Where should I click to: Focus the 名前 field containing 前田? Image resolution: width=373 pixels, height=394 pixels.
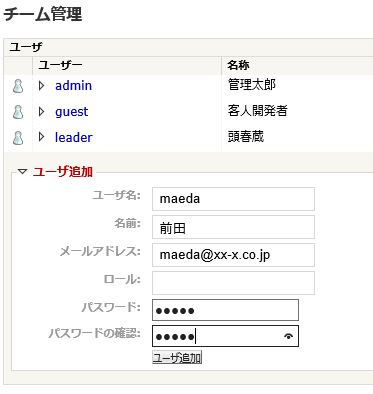point(233,227)
